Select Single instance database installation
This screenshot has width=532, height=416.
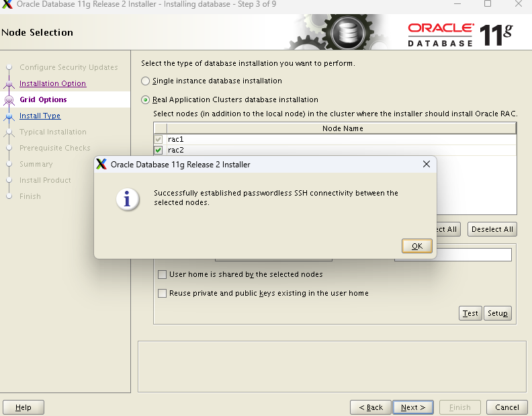(145, 81)
